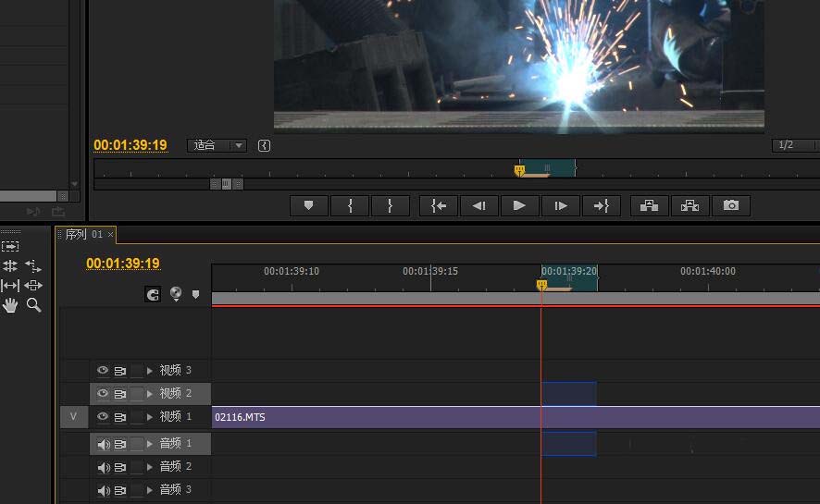Step back one frame
820x504 pixels.
coord(479,206)
